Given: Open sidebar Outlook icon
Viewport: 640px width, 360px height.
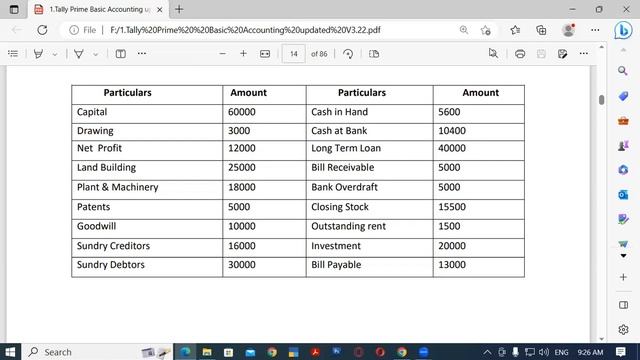Looking at the screenshot, I should [623, 195].
